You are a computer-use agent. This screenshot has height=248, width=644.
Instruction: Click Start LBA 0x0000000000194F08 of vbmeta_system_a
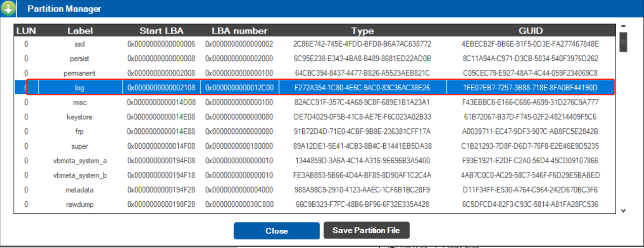coord(162,161)
